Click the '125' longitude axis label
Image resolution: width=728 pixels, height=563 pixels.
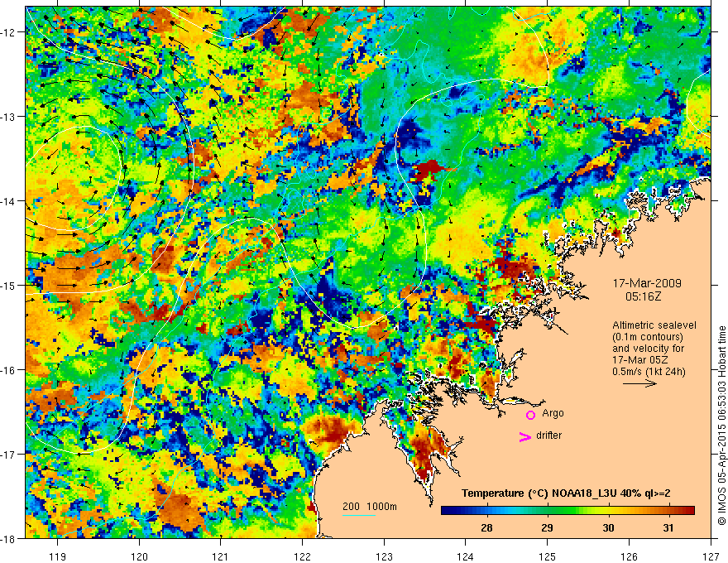coord(548,556)
